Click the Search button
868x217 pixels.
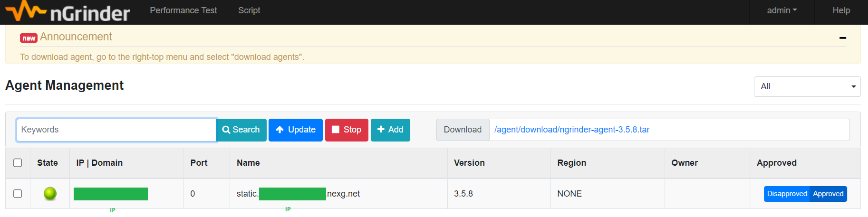pos(241,130)
